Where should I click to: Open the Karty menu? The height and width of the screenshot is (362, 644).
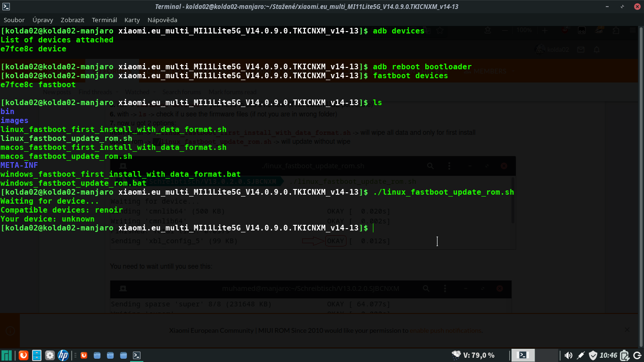(132, 20)
